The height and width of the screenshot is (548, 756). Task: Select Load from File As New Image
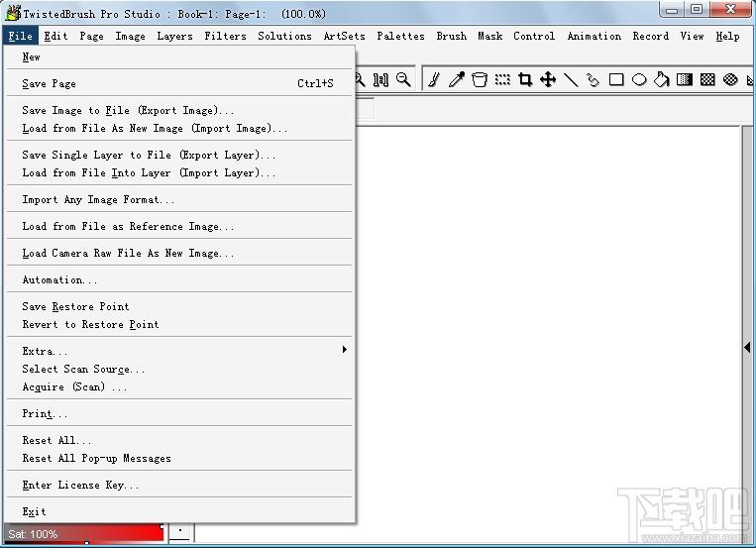179,128
